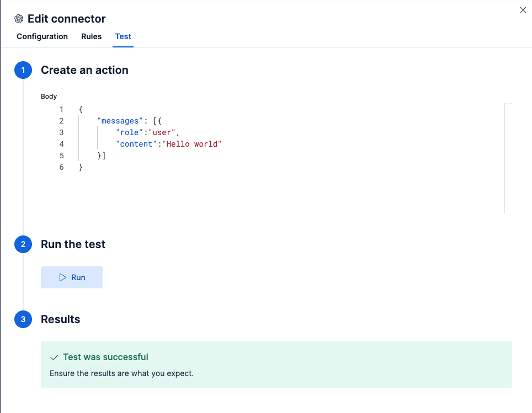Select line number 6 in the editor gutter
The width and height of the screenshot is (532, 413).
(61, 167)
